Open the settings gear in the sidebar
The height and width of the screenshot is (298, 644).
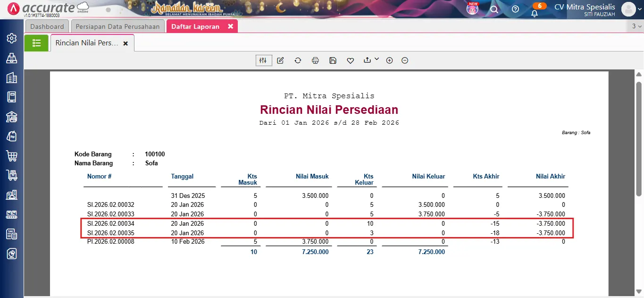click(12, 38)
